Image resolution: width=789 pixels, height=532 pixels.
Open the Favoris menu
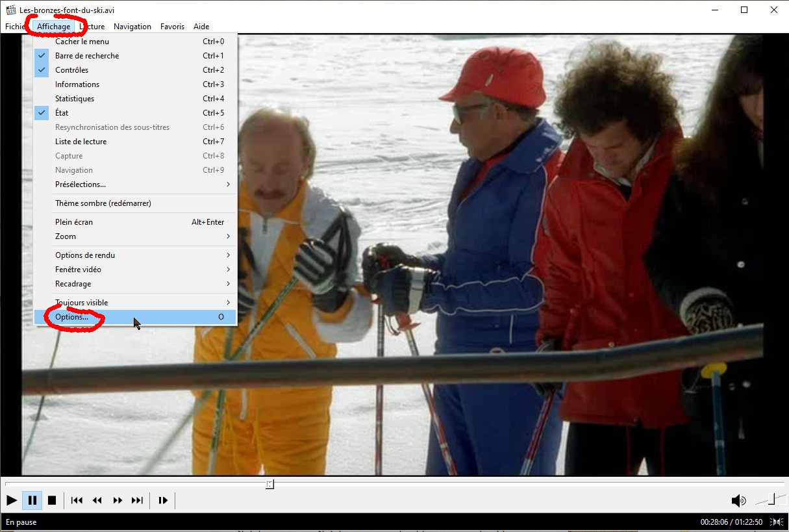(x=172, y=27)
